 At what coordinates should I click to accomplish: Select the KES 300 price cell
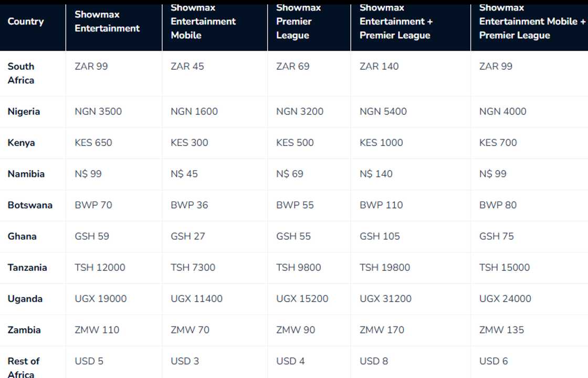189,143
